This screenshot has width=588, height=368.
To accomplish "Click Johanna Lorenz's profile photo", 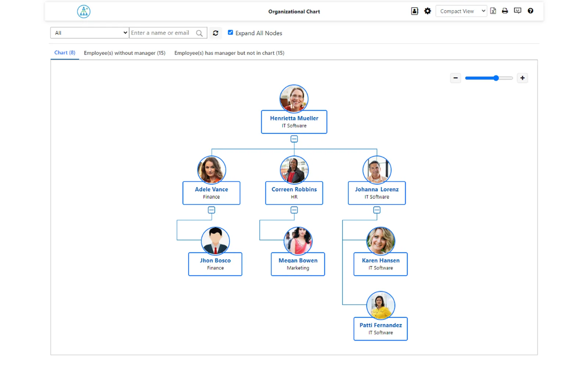I will point(377,170).
